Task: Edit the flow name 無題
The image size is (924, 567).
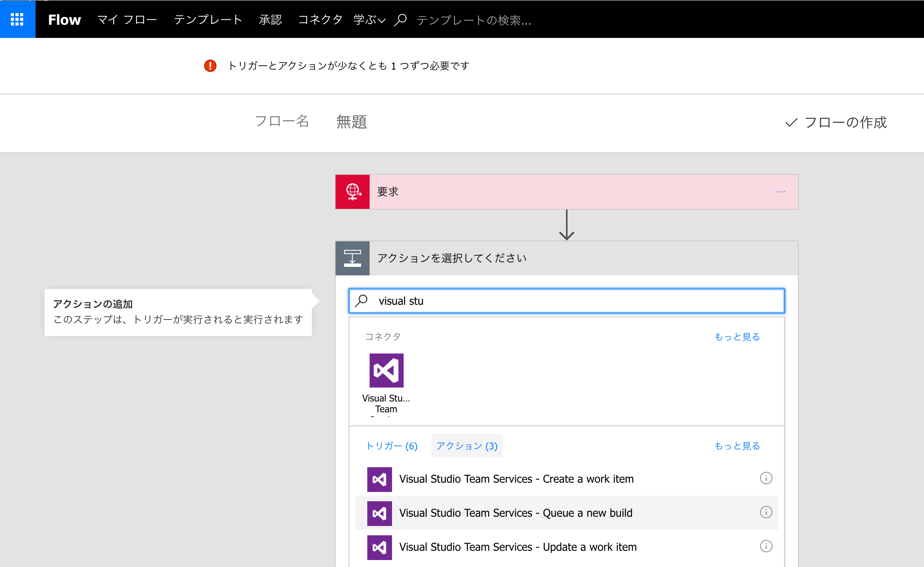Action: [351, 122]
